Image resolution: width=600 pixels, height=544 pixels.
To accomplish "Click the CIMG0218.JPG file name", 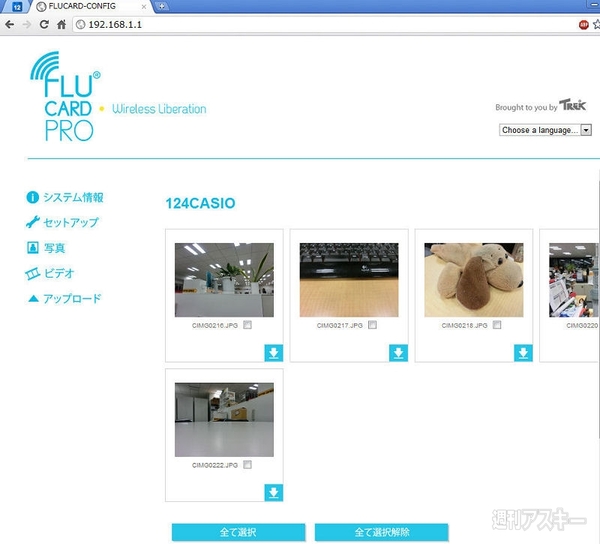I will [464, 326].
